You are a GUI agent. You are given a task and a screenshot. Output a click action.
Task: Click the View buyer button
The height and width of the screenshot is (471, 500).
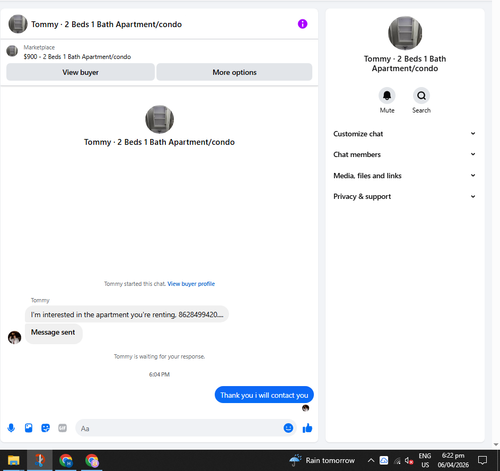click(x=80, y=72)
